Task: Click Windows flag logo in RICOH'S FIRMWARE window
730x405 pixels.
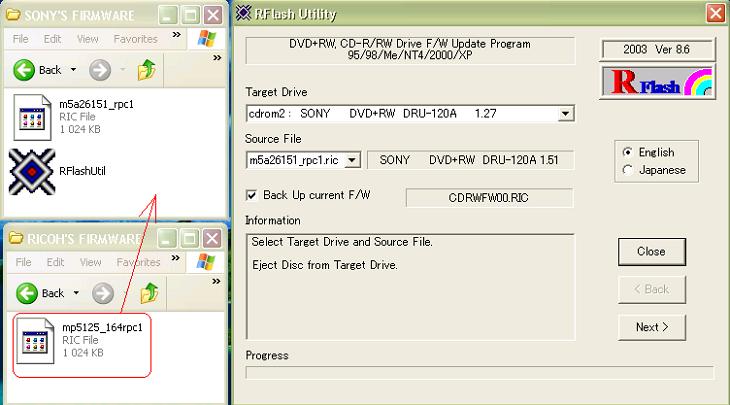Action: point(205,262)
